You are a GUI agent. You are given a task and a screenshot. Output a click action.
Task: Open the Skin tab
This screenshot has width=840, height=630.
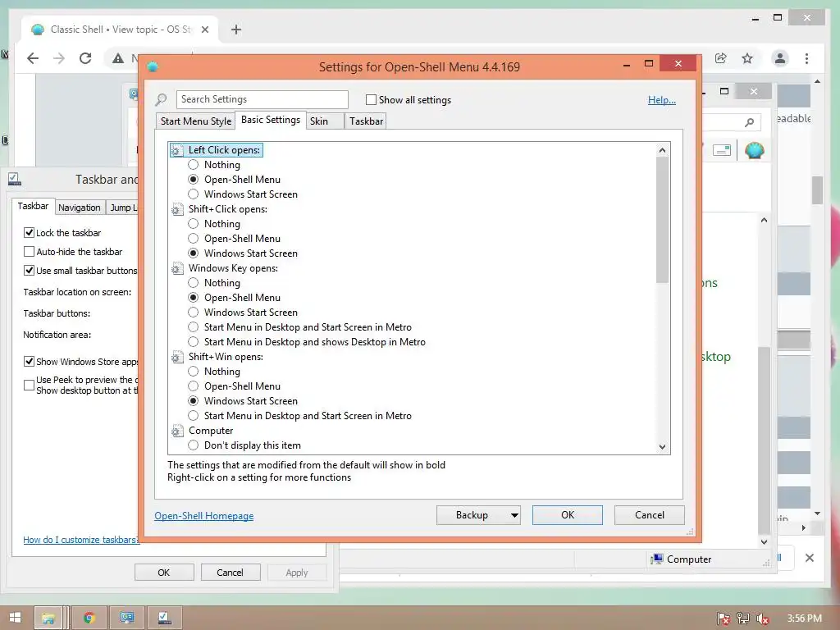click(325, 121)
